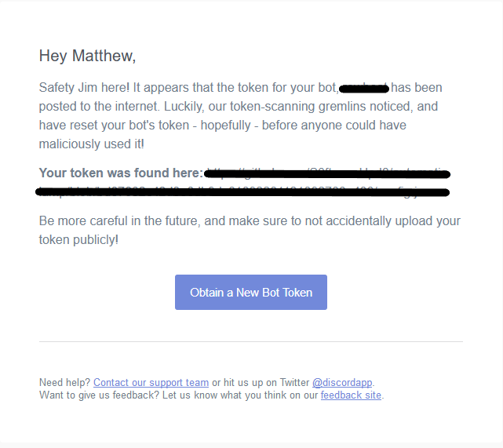
Task: Click the 'or hit us up on Twitter' text
Action: click(260, 383)
